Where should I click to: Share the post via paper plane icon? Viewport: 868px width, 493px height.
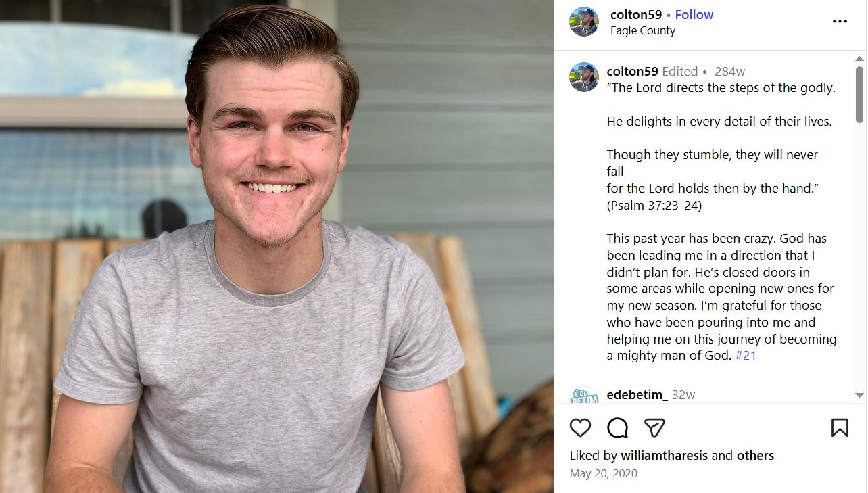654,427
